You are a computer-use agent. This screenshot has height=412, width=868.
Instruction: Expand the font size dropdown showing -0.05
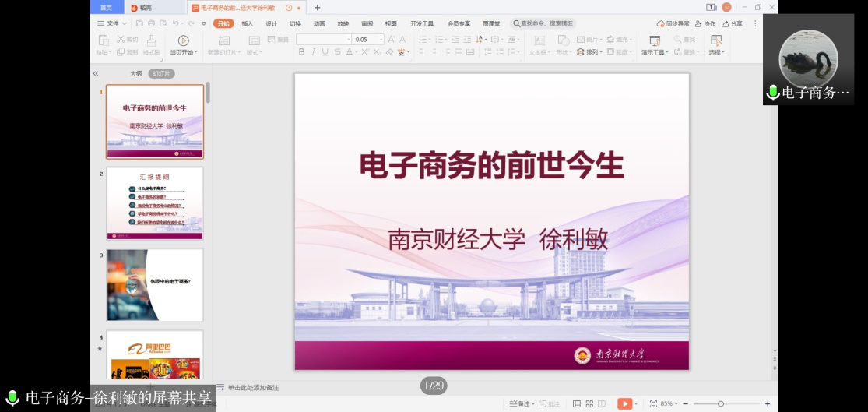(381, 39)
